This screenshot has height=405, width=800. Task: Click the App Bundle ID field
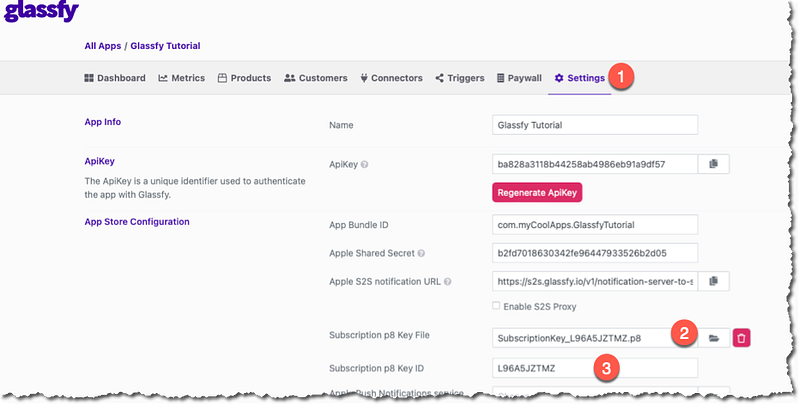coord(595,224)
